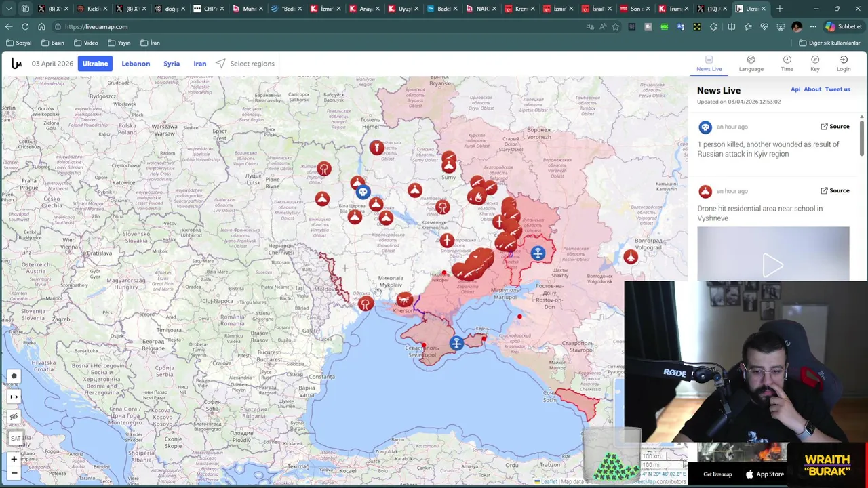Reload the page in browser

point(25,26)
